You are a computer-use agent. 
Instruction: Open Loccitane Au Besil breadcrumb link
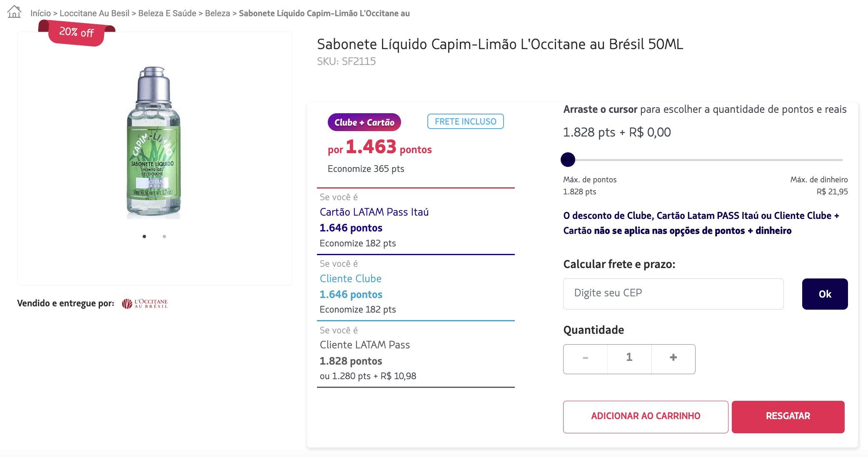tap(95, 13)
